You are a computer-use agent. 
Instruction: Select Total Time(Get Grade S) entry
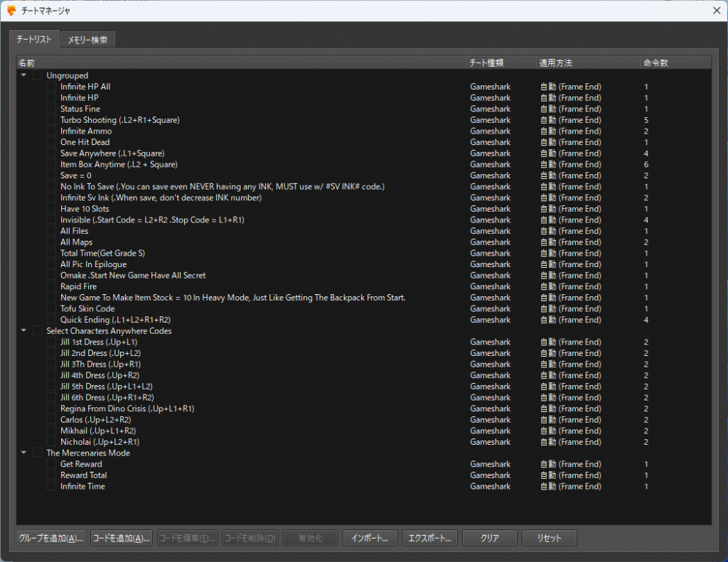tap(363, 253)
